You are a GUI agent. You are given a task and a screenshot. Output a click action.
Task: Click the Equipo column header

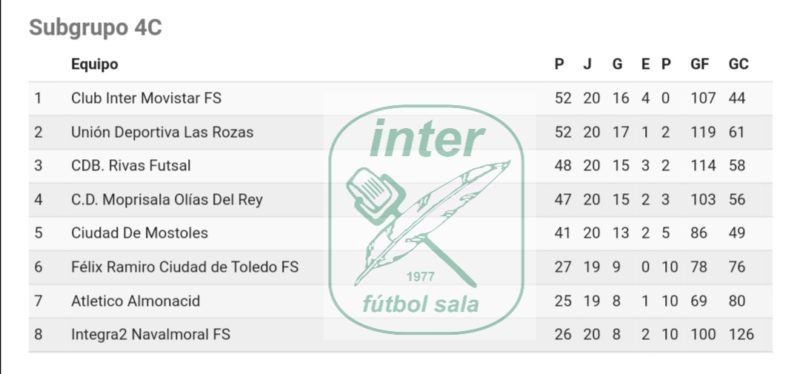click(94, 64)
